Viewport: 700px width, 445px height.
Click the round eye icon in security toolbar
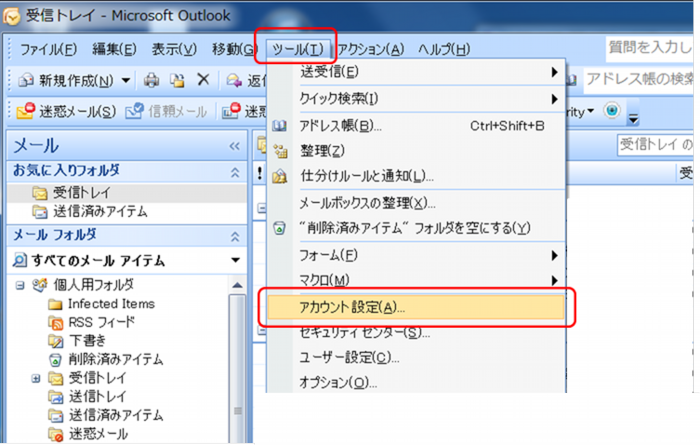click(x=612, y=110)
